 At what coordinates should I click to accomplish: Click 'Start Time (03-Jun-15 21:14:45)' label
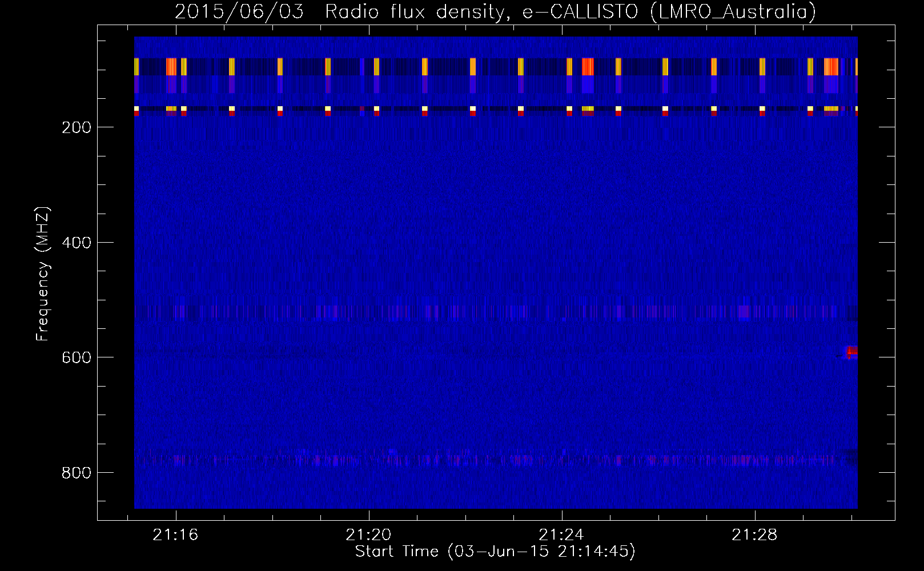495,552
